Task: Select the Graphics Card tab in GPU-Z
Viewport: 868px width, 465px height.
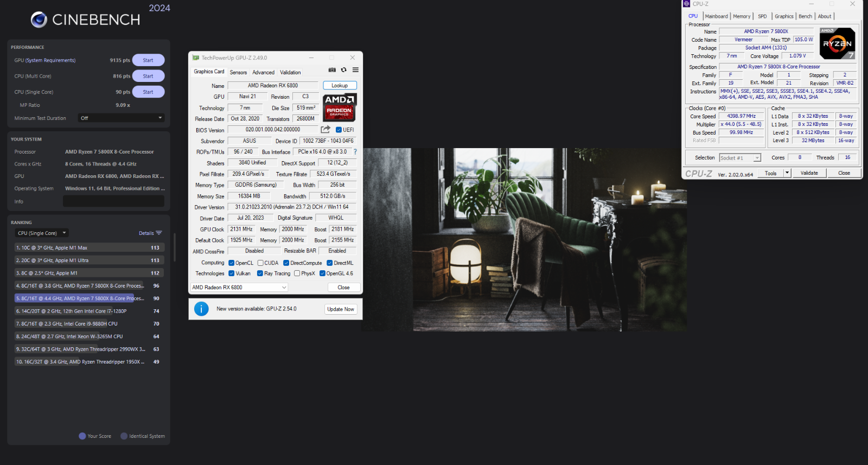Action: click(209, 72)
